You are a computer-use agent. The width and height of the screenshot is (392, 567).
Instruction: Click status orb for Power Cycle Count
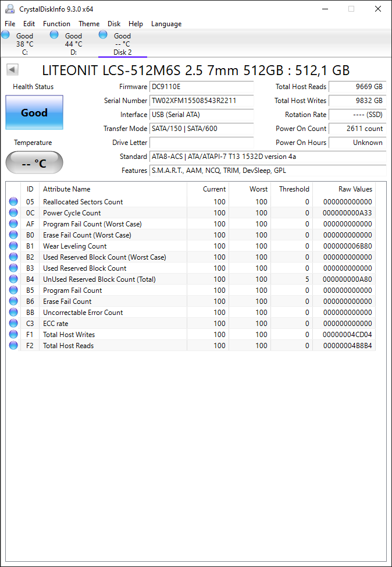pyautogui.click(x=13, y=212)
